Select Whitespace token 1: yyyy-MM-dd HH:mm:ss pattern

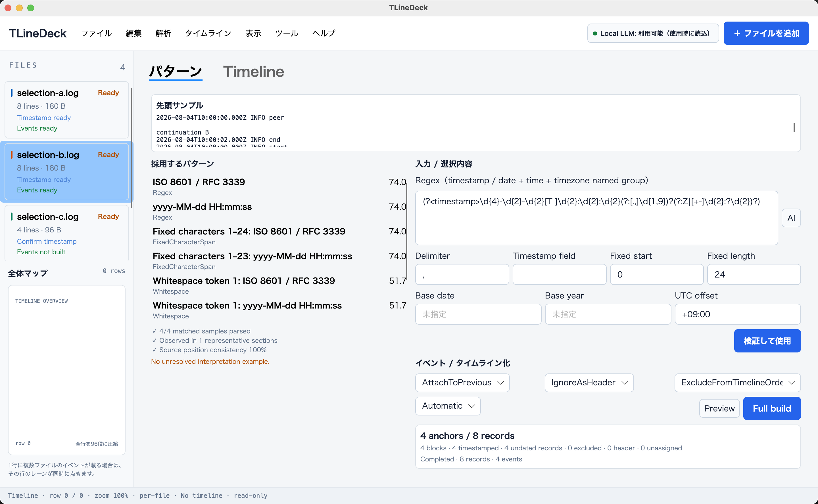point(279,310)
